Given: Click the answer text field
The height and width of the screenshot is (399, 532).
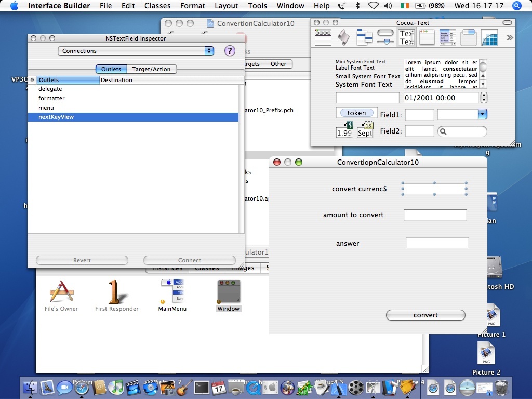Looking at the screenshot, I should pos(437,243).
